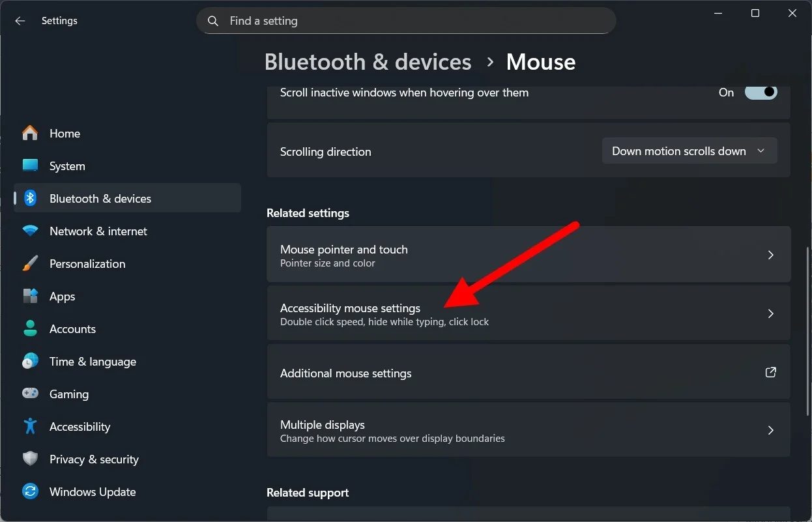The width and height of the screenshot is (812, 522).
Task: Open the Bluetooth & devices section icon
Action: pos(30,198)
